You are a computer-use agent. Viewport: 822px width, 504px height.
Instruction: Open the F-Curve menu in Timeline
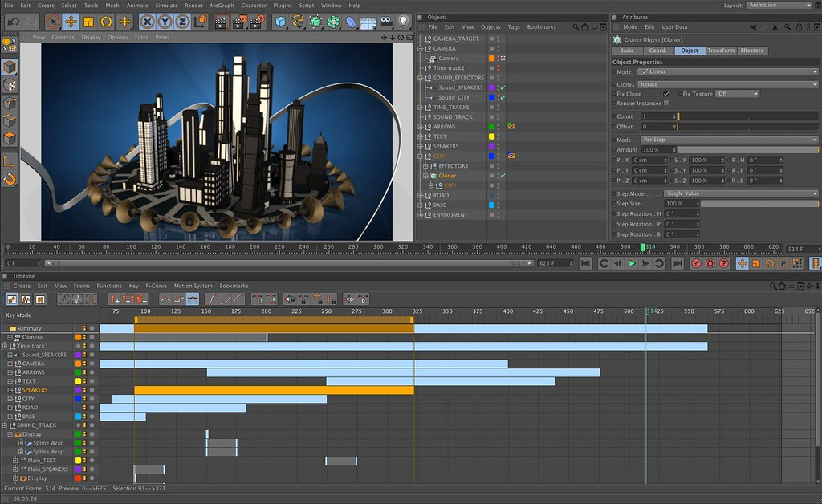[156, 286]
